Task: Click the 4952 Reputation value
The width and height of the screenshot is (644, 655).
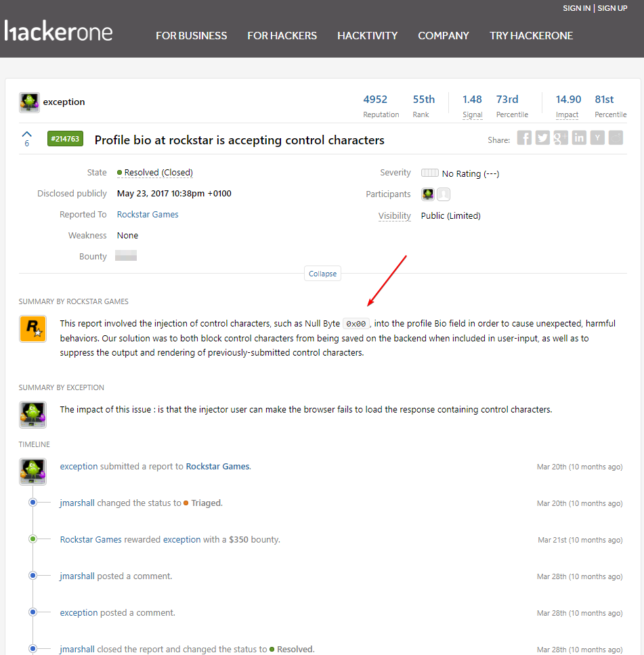Action: 375,100
